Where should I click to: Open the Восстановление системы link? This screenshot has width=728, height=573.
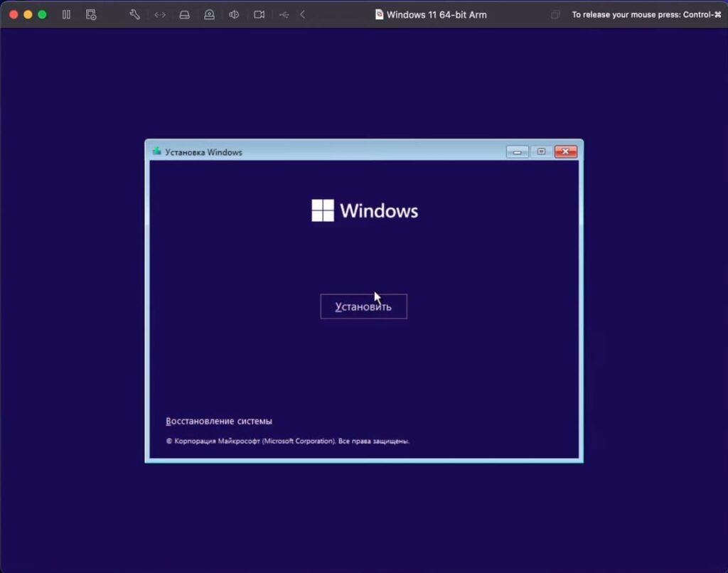pos(219,421)
